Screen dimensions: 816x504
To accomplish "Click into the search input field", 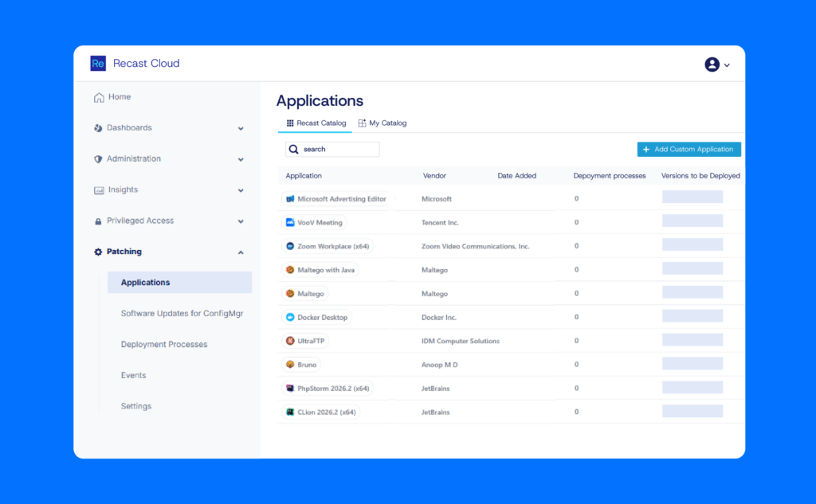I will coord(332,149).
